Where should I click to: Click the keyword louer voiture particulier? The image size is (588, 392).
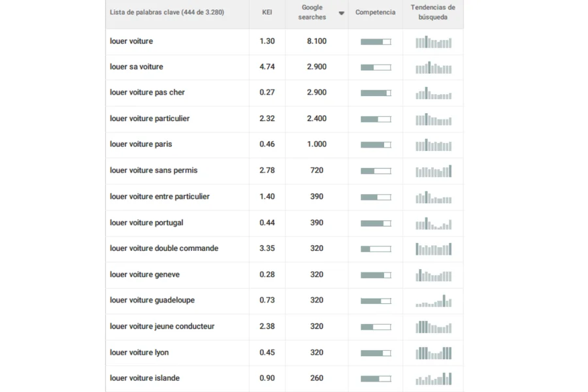pyautogui.click(x=150, y=118)
